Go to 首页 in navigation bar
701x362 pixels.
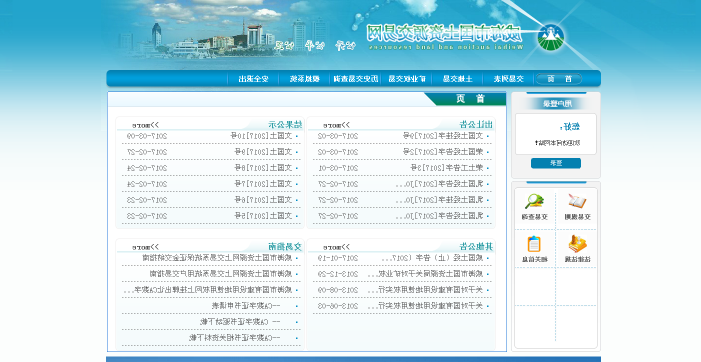pyautogui.click(x=559, y=79)
